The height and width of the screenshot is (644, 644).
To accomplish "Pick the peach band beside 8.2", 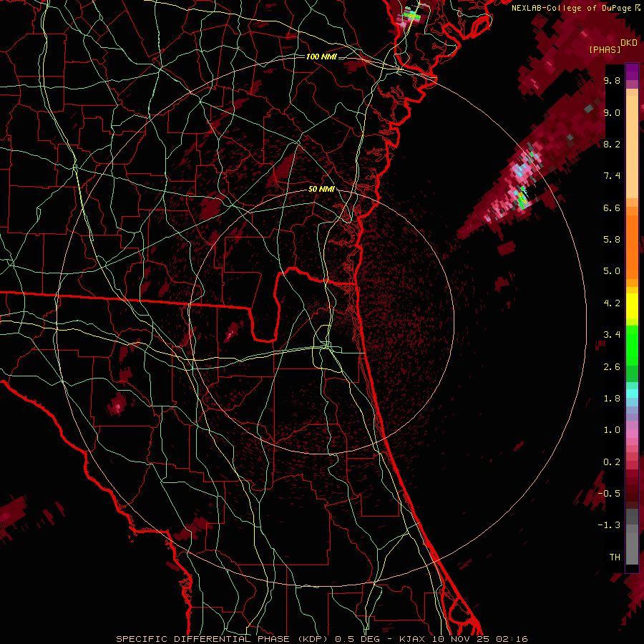I will (632, 147).
